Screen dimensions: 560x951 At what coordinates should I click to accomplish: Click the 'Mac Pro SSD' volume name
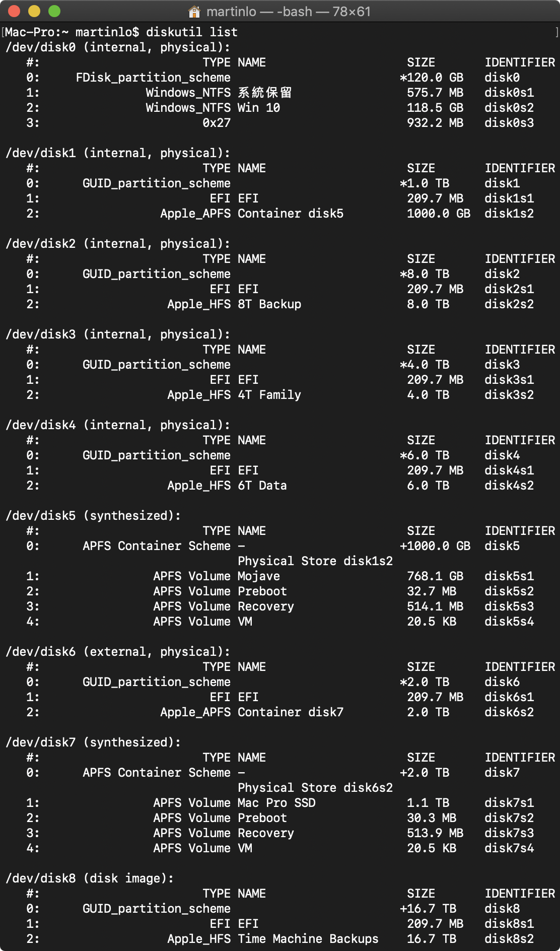pos(276,803)
